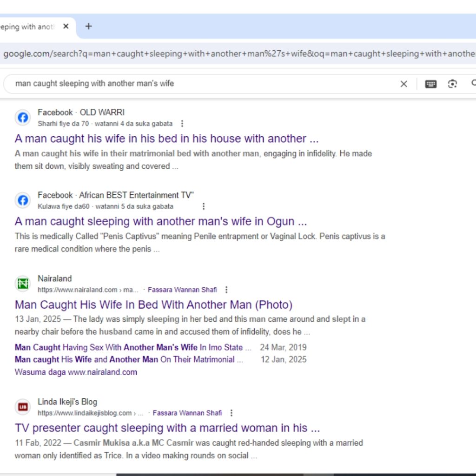Open 'A man caught his wife in his bed' result

click(167, 139)
